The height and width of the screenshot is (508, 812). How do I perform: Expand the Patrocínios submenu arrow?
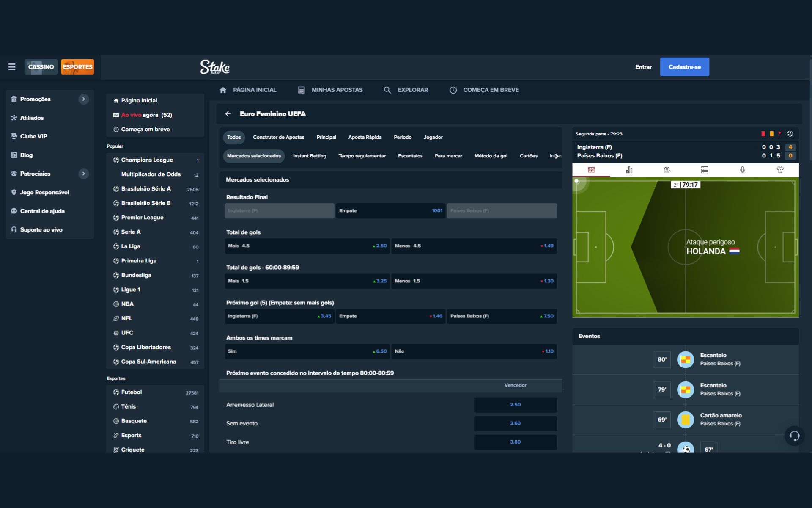point(84,174)
